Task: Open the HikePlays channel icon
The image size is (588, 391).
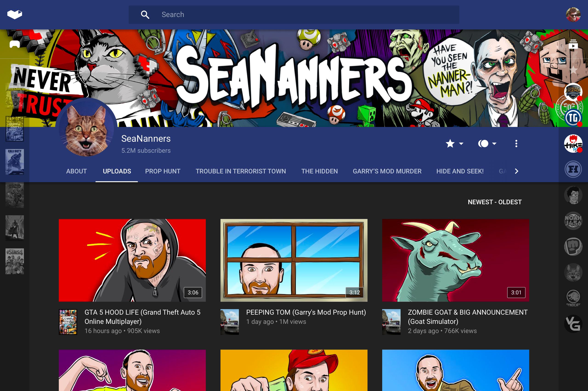Action: click(x=573, y=144)
